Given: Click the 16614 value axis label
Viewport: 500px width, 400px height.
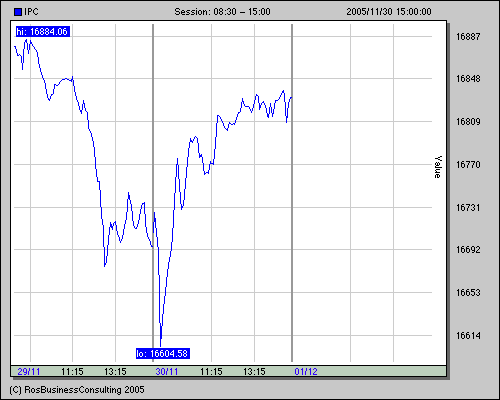Looking at the screenshot, I should click(468, 336).
